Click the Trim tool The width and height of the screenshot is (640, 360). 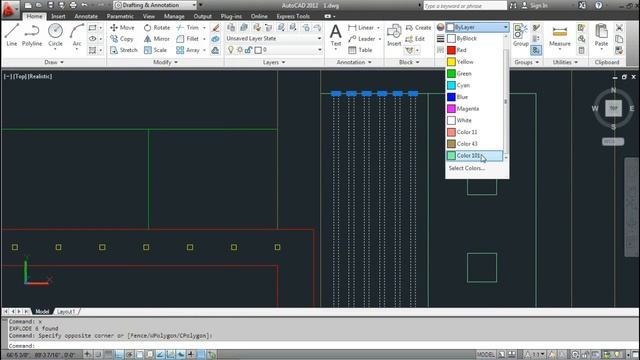point(188,27)
